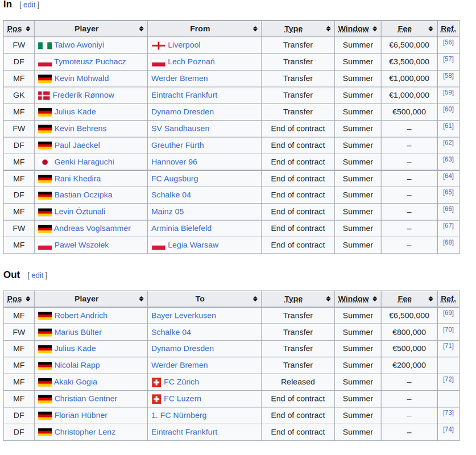Open the Arminia Bielefeld club link

point(181,228)
